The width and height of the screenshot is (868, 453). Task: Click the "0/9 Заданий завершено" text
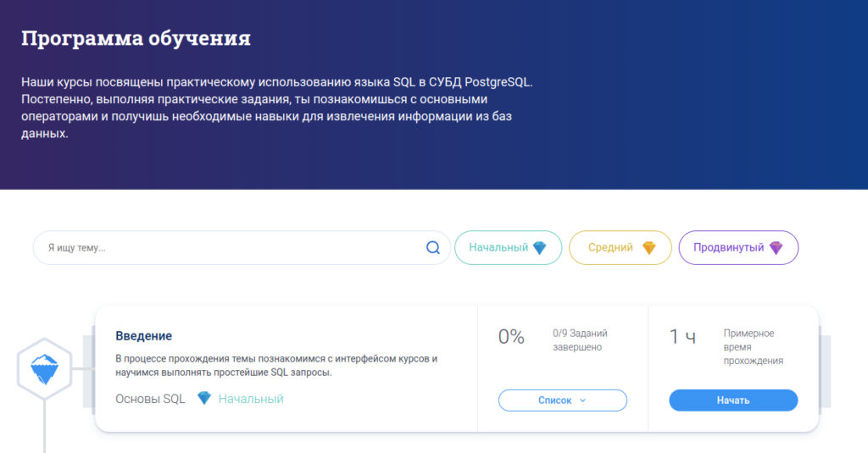pyautogui.click(x=579, y=340)
